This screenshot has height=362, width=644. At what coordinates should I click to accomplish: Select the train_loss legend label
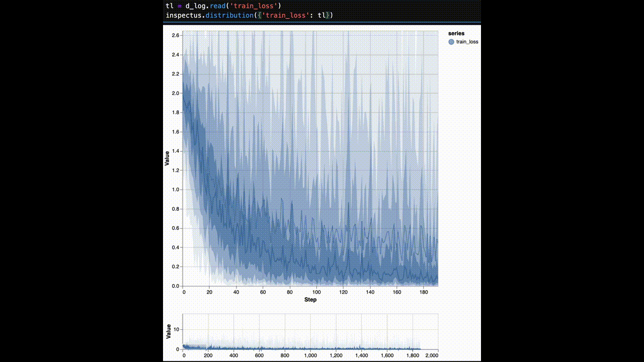467,42
